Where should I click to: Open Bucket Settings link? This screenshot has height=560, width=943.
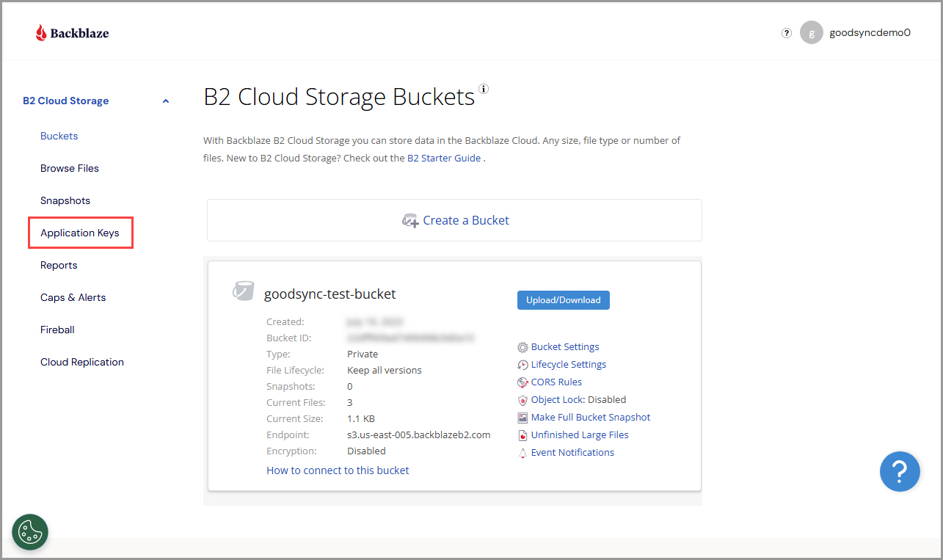point(565,346)
